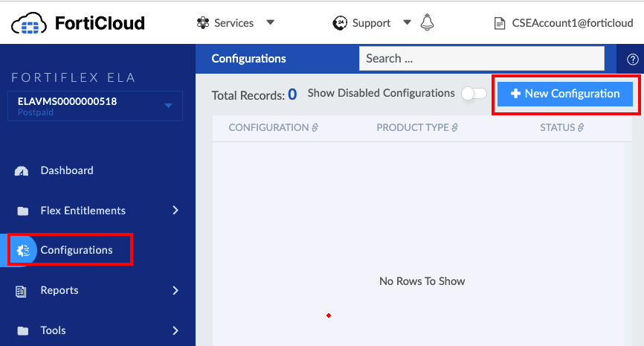Sort by the PRODUCT TYPE sort icon
The width and height of the screenshot is (644, 346).
coord(454,128)
